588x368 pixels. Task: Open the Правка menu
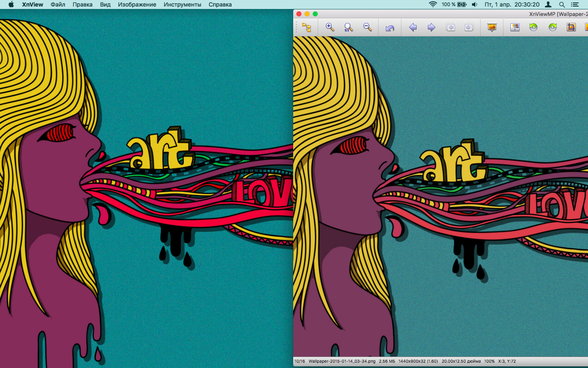(x=82, y=4)
